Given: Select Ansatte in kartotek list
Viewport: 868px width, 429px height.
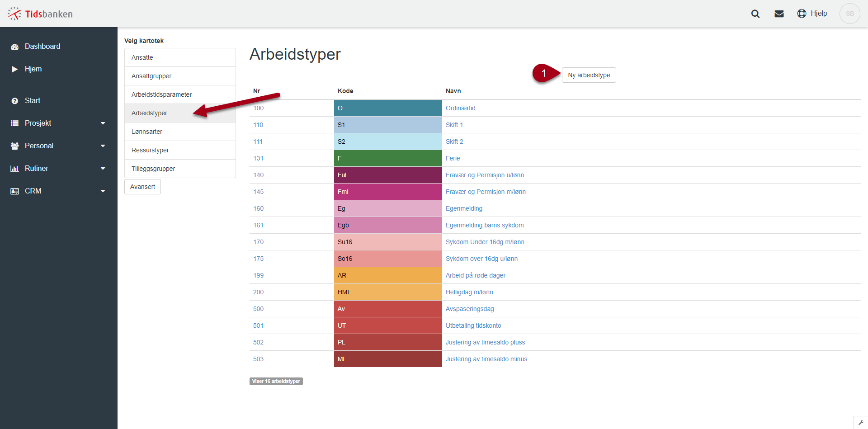Looking at the screenshot, I should coord(180,57).
